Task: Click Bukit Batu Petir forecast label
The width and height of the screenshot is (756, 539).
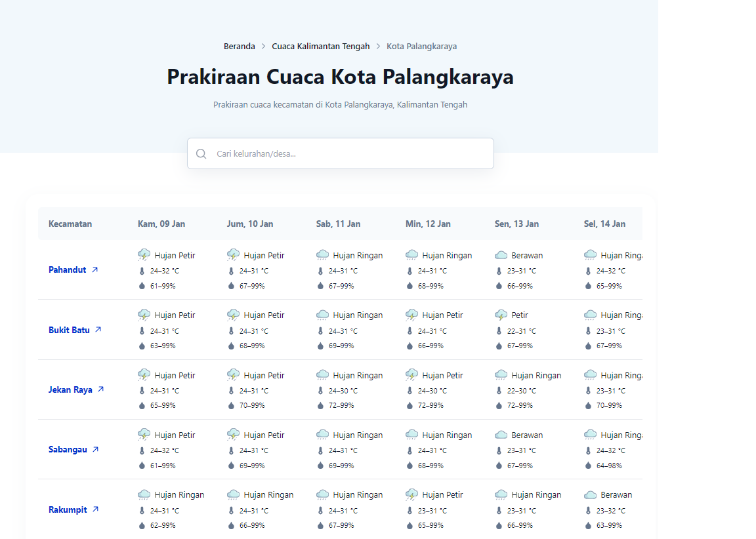Action: tap(520, 315)
